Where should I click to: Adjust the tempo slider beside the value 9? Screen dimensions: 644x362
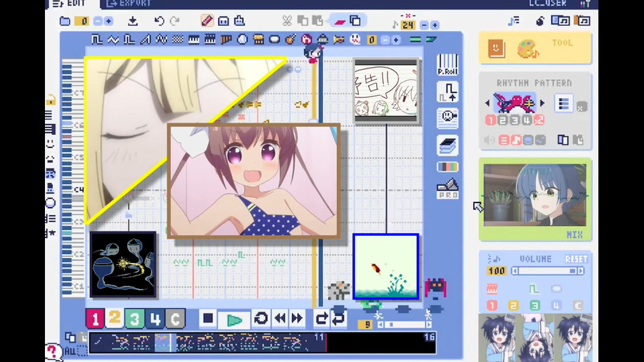pyautogui.click(x=405, y=324)
